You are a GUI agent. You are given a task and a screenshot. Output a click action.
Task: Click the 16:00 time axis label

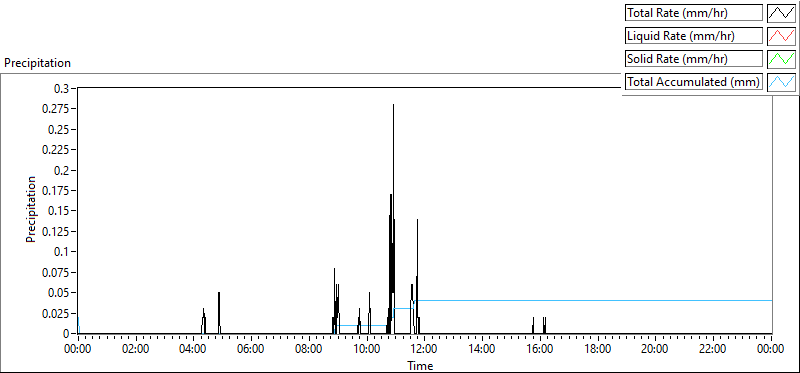point(540,349)
